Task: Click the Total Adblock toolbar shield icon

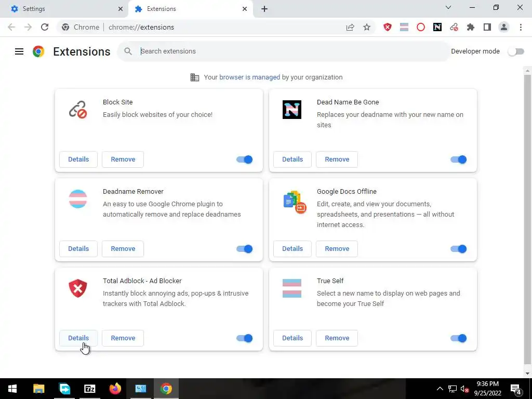Action: pos(388,27)
